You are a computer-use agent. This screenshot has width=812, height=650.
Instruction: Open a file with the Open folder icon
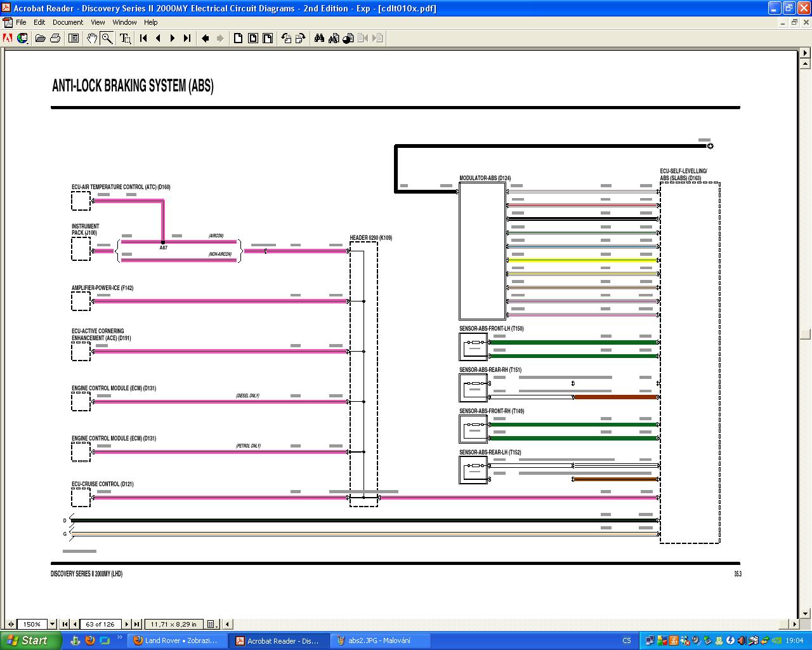click(40, 39)
